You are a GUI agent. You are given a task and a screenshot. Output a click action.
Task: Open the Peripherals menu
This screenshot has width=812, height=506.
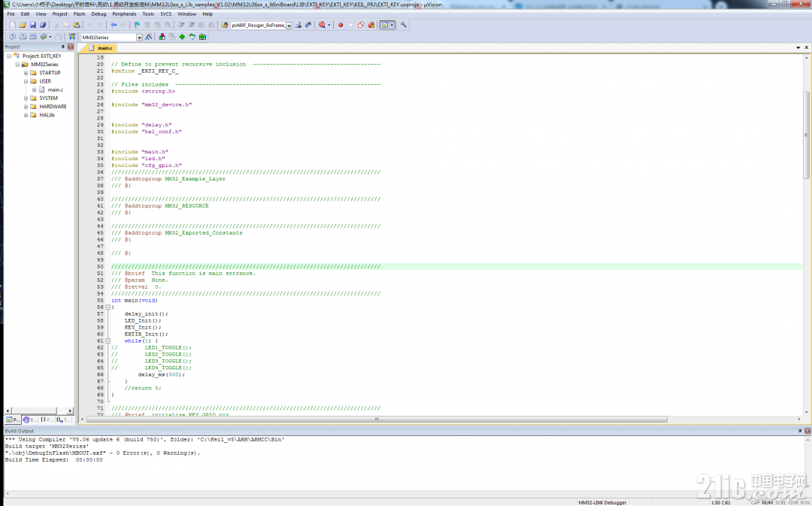124,14
